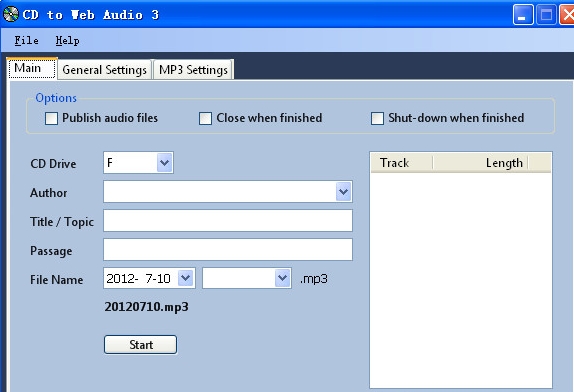Image resolution: width=574 pixels, height=392 pixels.
Task: Click into the Title / Topic field
Action: pos(228,221)
